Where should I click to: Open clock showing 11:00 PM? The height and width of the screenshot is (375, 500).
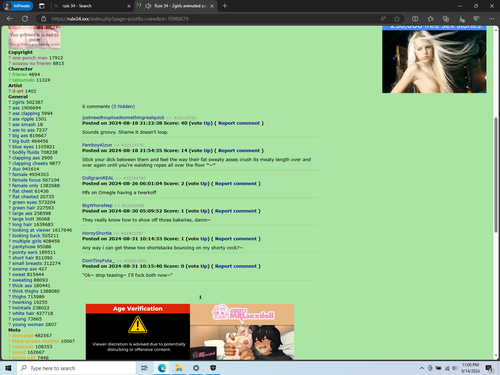coord(470,368)
